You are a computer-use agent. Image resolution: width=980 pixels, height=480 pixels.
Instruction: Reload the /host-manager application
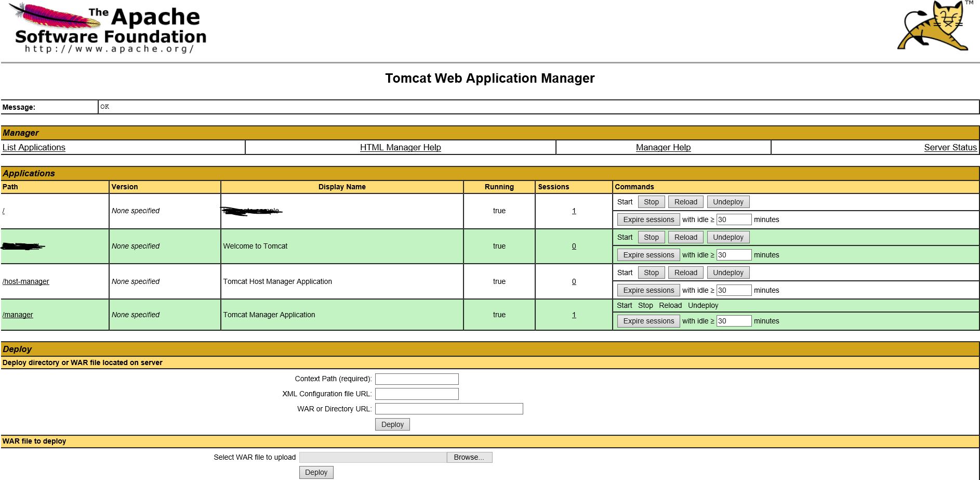click(686, 273)
